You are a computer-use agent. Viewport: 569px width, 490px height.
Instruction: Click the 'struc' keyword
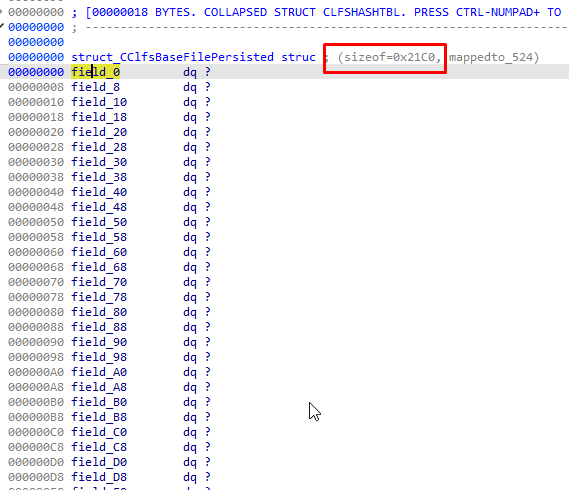tap(298, 57)
